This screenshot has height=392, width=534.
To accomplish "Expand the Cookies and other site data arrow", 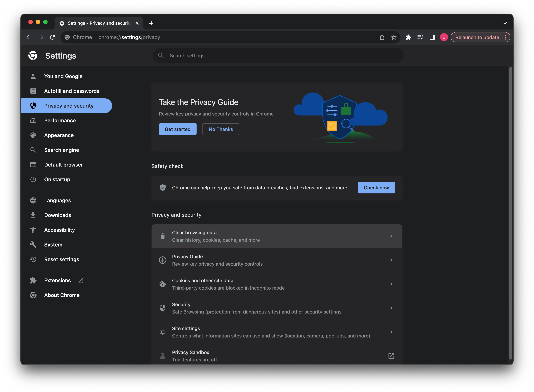I will [391, 284].
